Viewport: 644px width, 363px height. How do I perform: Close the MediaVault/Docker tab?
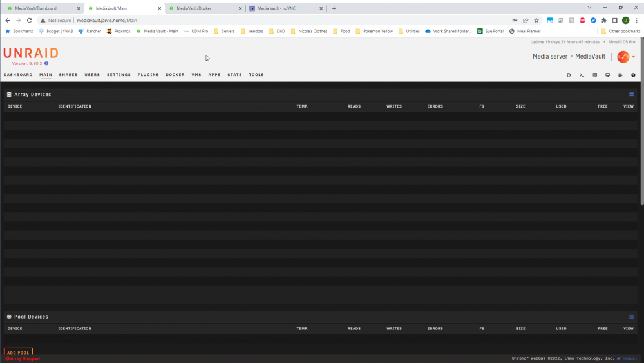[240, 8]
